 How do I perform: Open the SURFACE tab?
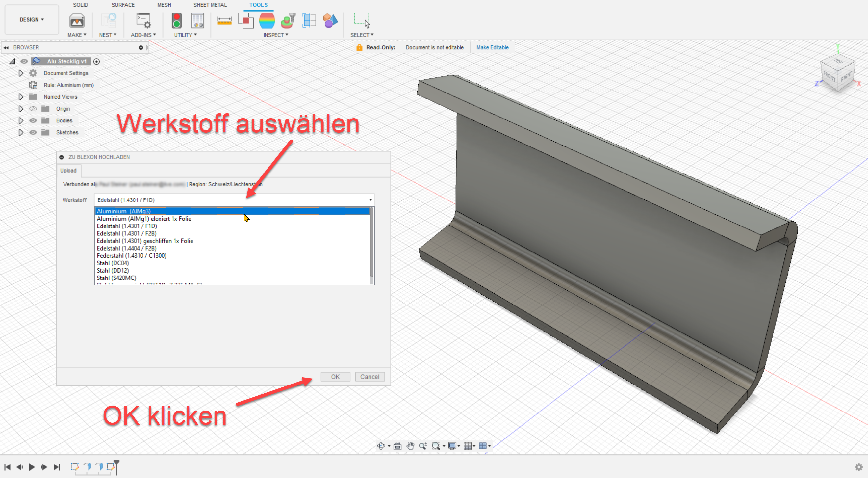[123, 5]
